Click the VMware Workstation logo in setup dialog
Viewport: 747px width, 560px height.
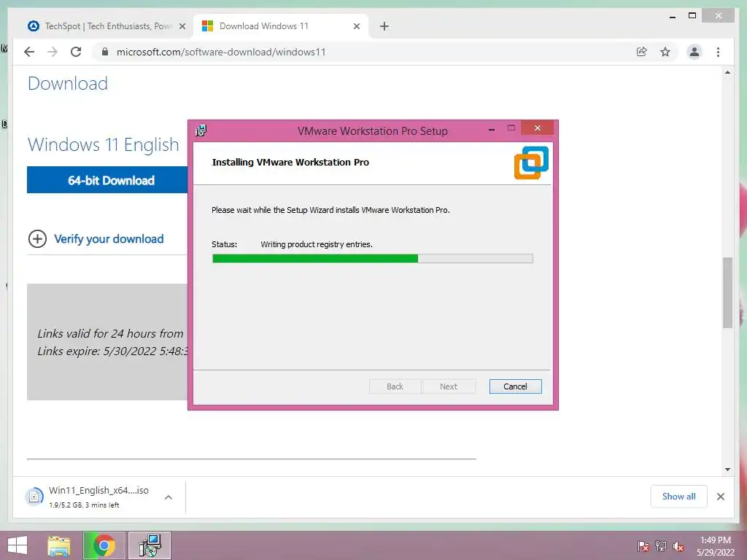tap(531, 163)
